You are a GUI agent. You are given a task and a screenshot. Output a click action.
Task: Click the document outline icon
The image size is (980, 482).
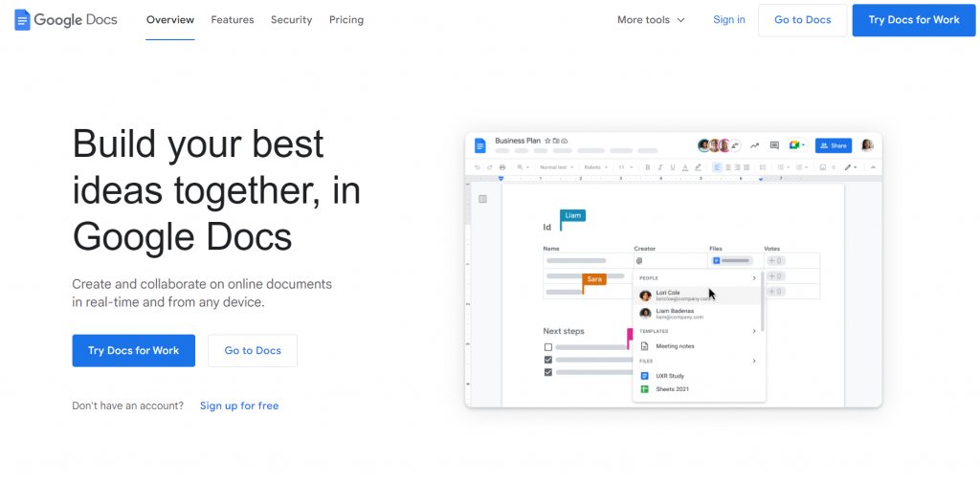point(482,199)
